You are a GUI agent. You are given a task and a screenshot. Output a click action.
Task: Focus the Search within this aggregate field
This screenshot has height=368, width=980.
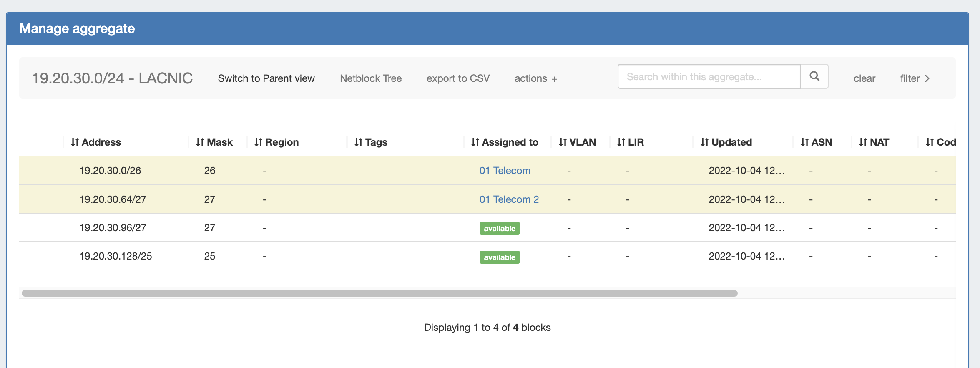[709, 77]
